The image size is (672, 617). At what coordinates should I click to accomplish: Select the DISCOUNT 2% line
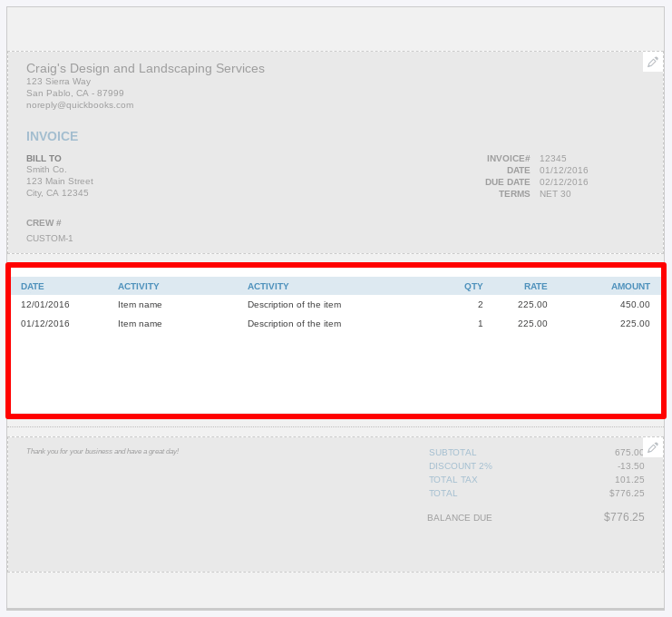pyautogui.click(x=461, y=466)
